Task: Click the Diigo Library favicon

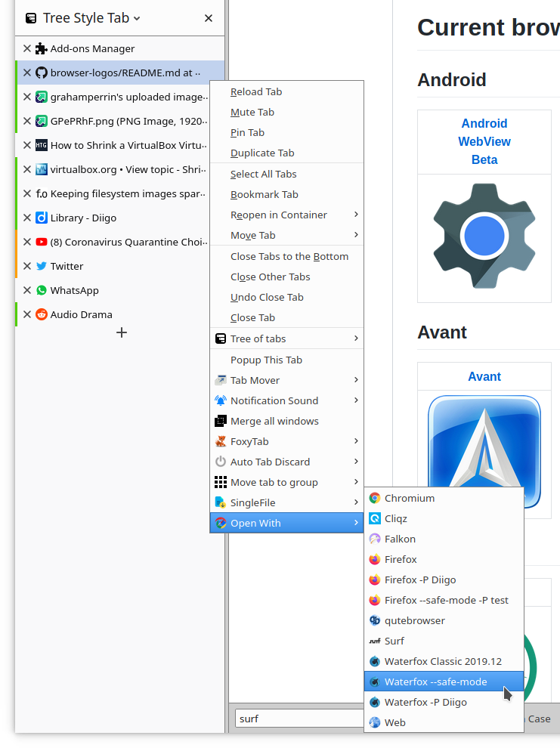Action: (x=42, y=218)
